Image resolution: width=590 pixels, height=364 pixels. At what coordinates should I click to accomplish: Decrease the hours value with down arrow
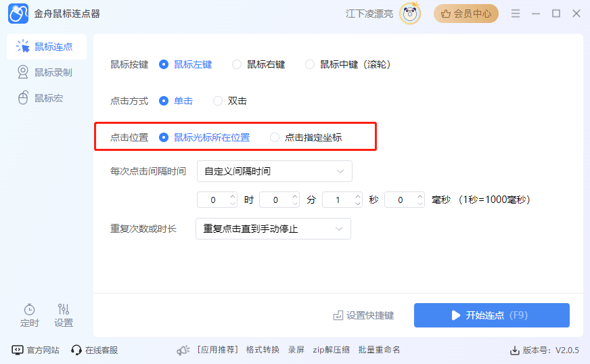click(x=233, y=204)
